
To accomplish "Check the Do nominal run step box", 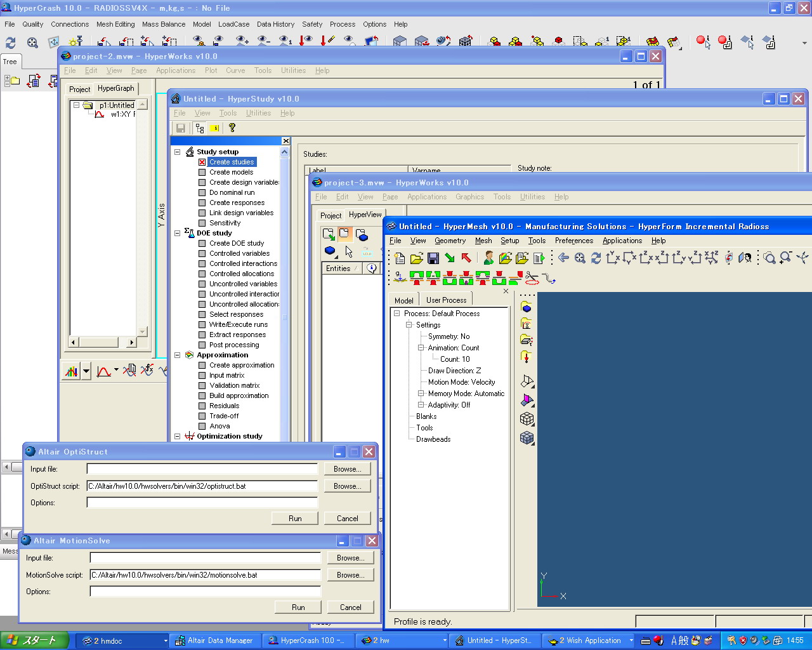I will (x=202, y=192).
